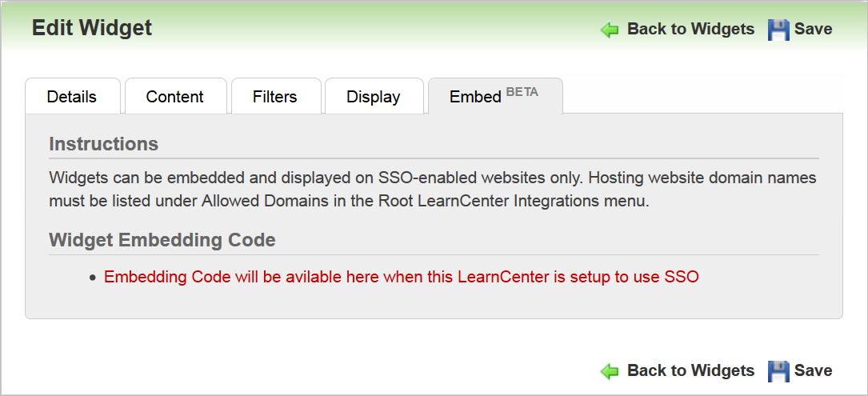Image resolution: width=868 pixels, height=396 pixels.
Task: Open the Content tab
Action: (174, 97)
